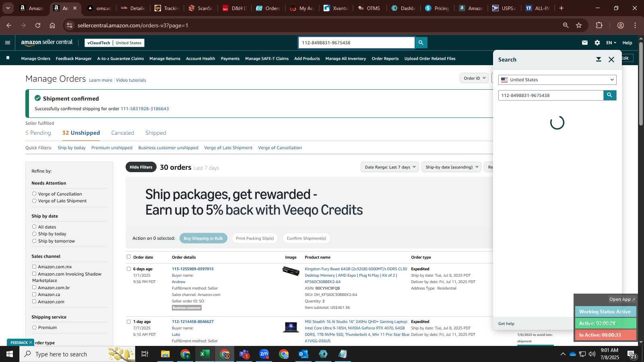Switch to the Pending tab
This screenshot has width=644, height=362.
coord(38,133)
